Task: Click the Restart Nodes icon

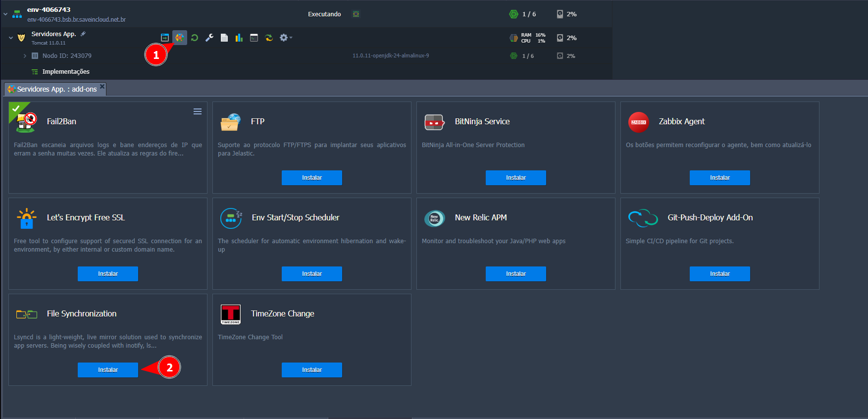Action: 195,38
